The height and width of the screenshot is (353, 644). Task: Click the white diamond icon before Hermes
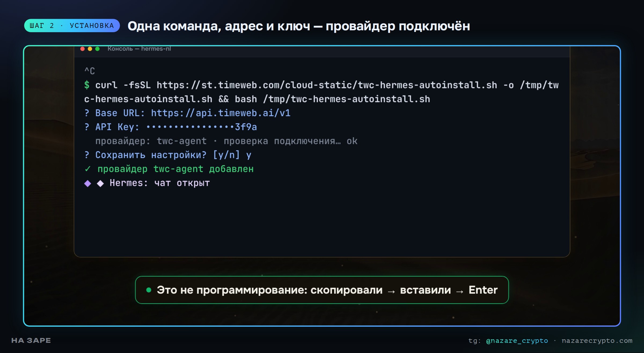100,183
